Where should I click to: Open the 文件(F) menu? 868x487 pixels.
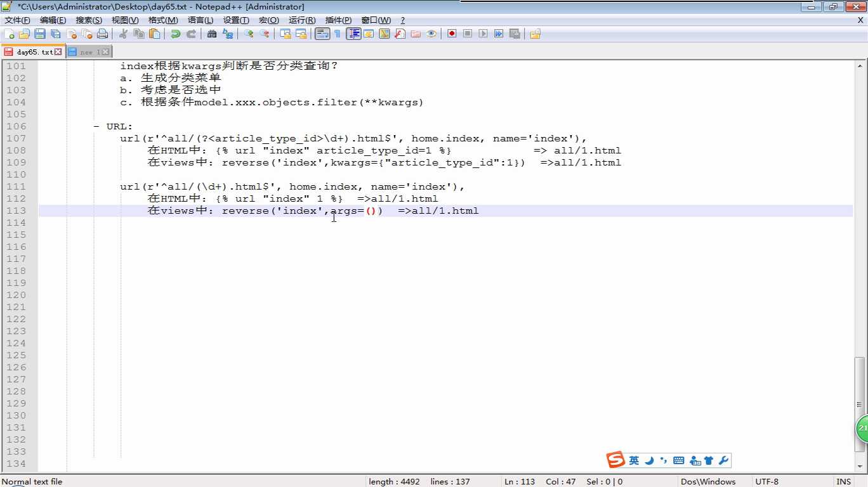(17, 20)
